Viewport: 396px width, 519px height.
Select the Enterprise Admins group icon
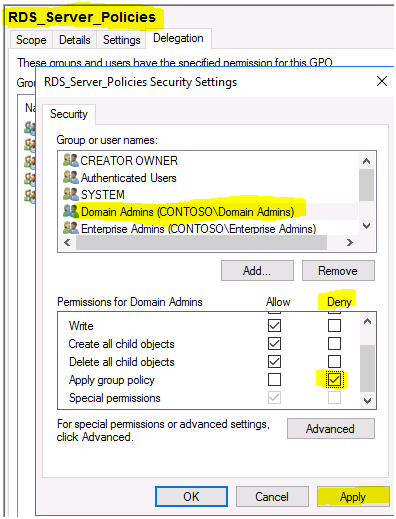point(71,228)
